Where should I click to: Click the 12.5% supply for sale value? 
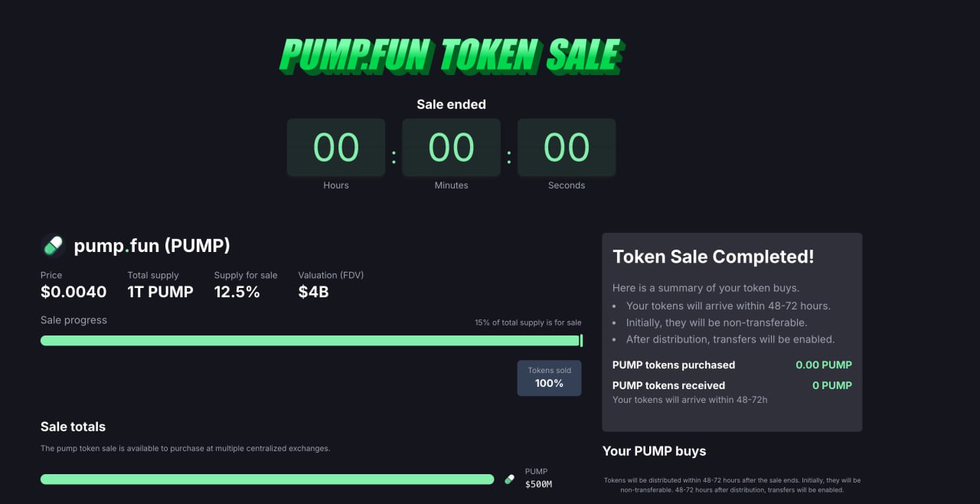237,292
